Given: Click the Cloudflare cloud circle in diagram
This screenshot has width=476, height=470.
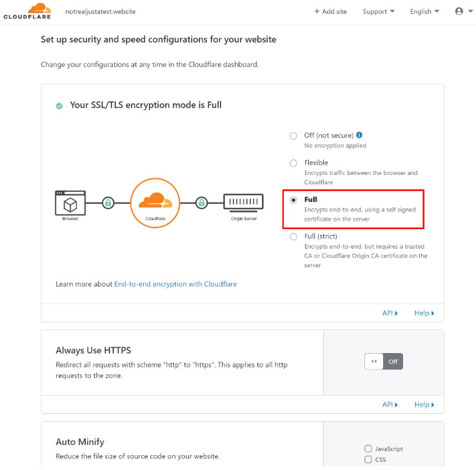Looking at the screenshot, I should click(x=155, y=203).
